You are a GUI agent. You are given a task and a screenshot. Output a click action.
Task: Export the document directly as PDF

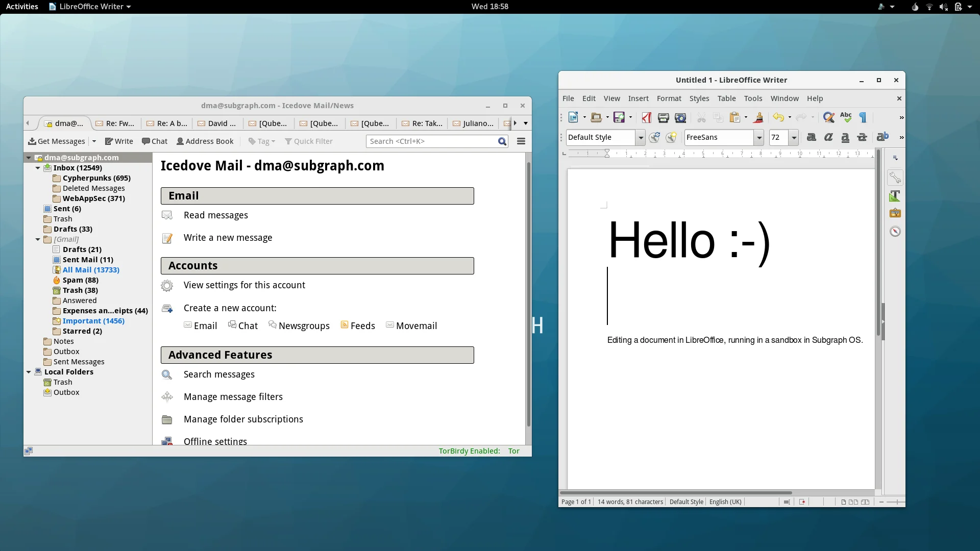click(646, 118)
